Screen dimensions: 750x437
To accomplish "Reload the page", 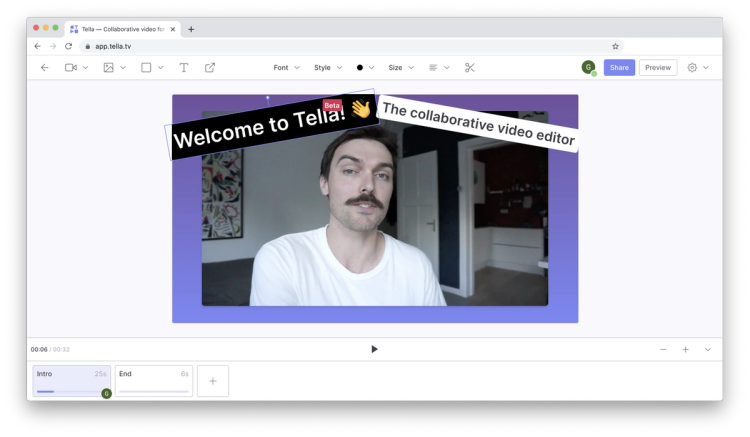I will pos(68,46).
